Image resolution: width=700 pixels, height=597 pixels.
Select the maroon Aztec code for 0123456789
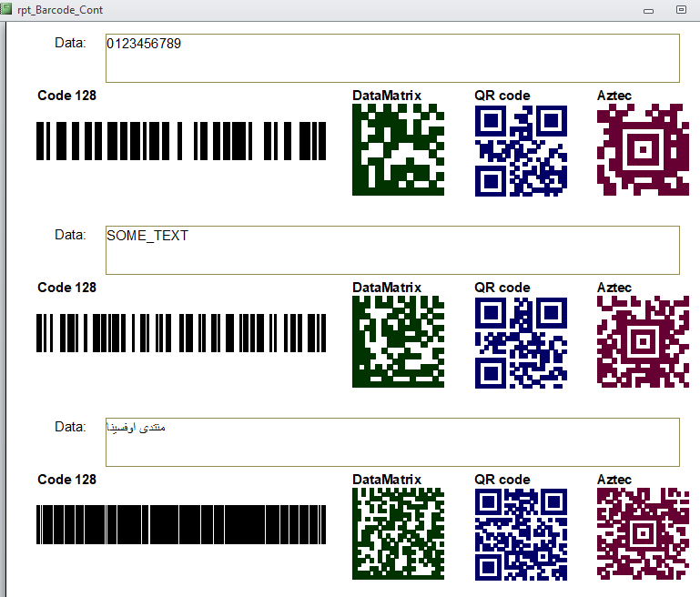pos(643,149)
